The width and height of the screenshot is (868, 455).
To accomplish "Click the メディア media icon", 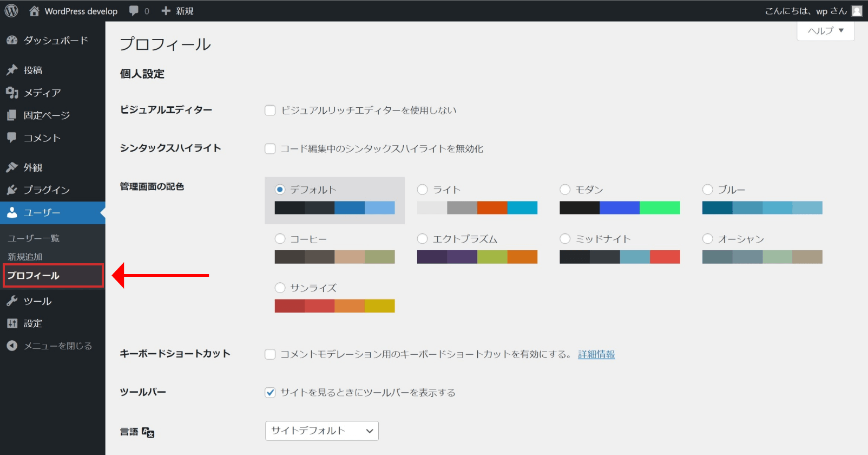I will point(12,93).
